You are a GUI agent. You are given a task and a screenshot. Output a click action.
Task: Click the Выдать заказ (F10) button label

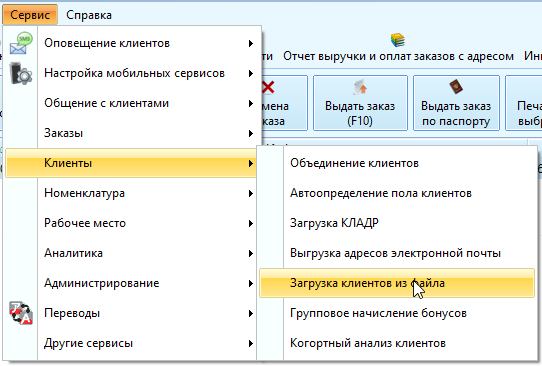tap(360, 113)
